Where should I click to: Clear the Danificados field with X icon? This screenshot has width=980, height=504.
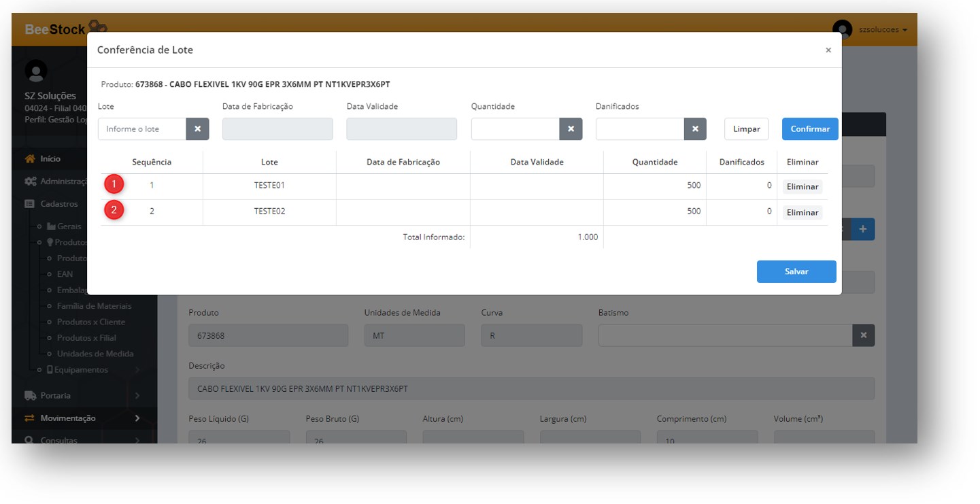[x=694, y=129]
